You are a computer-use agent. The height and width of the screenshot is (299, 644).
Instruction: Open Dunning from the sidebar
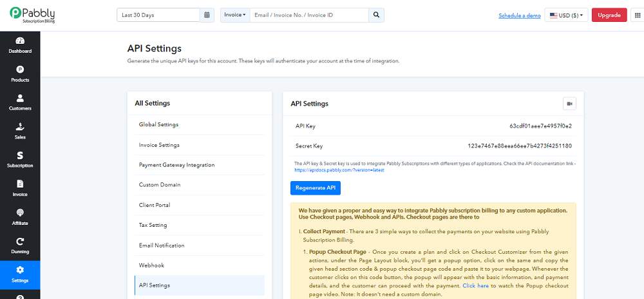(20, 246)
